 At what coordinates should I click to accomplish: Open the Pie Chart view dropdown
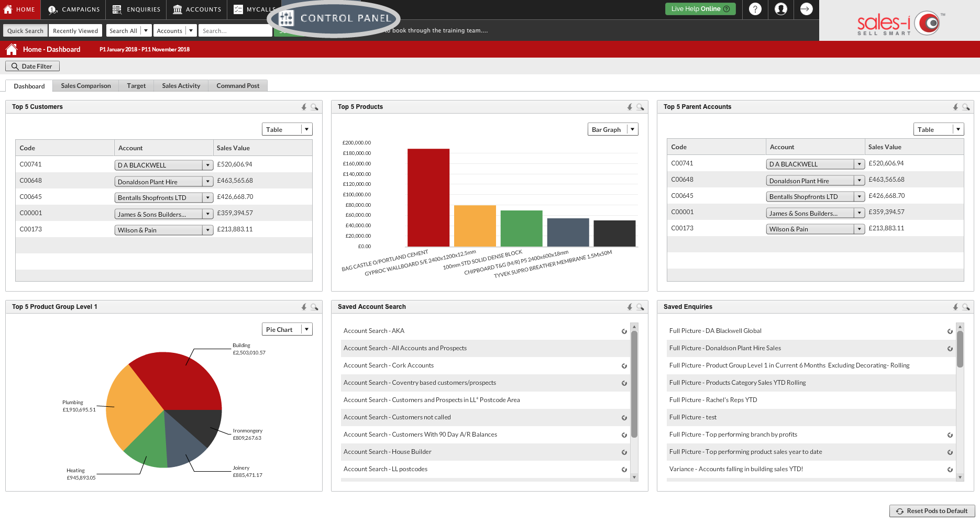tap(287, 329)
